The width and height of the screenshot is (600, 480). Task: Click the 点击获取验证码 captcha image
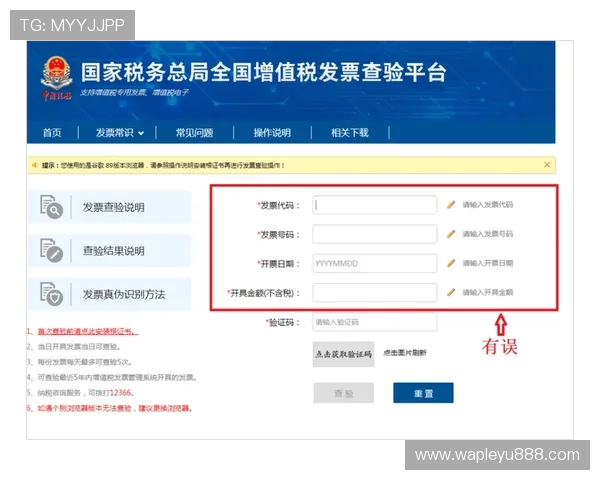(343, 354)
